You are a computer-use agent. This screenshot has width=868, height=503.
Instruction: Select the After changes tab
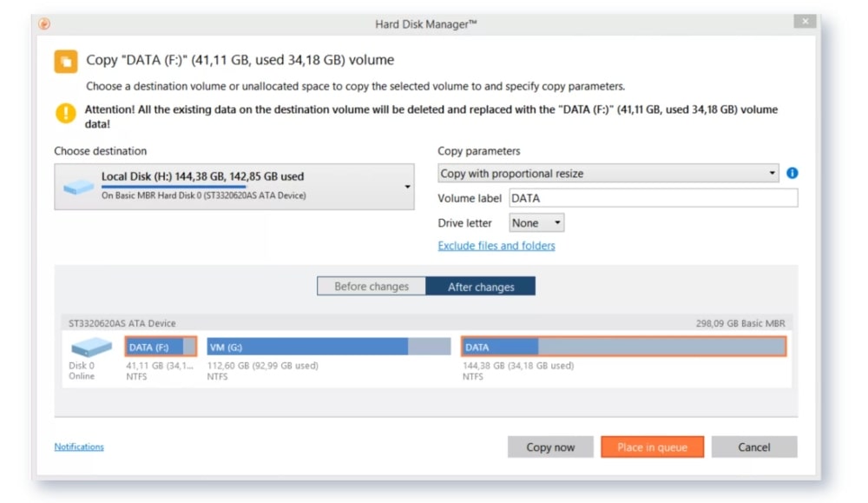(x=481, y=287)
